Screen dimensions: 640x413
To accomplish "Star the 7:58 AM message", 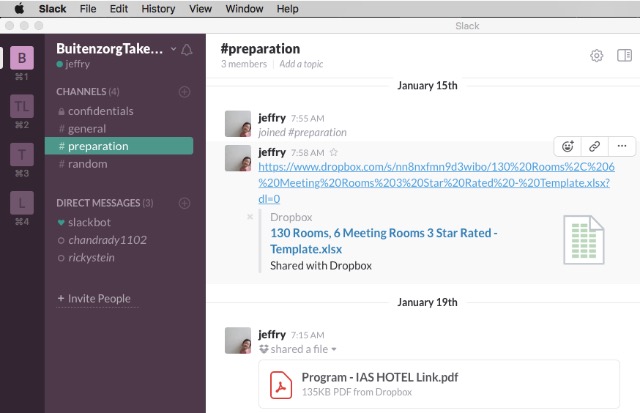I will point(333,152).
